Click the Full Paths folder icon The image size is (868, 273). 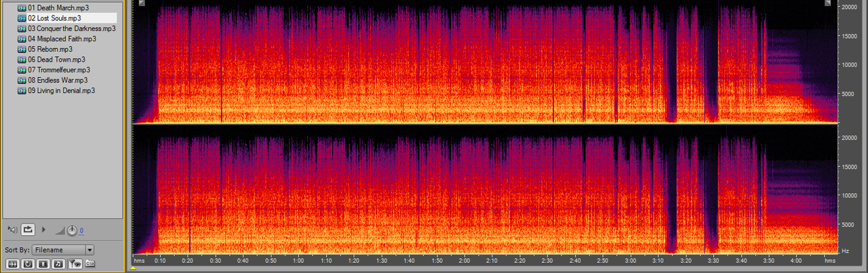pos(90,264)
